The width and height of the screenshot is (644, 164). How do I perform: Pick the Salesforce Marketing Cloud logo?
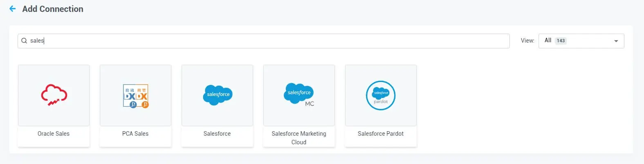tap(298, 93)
